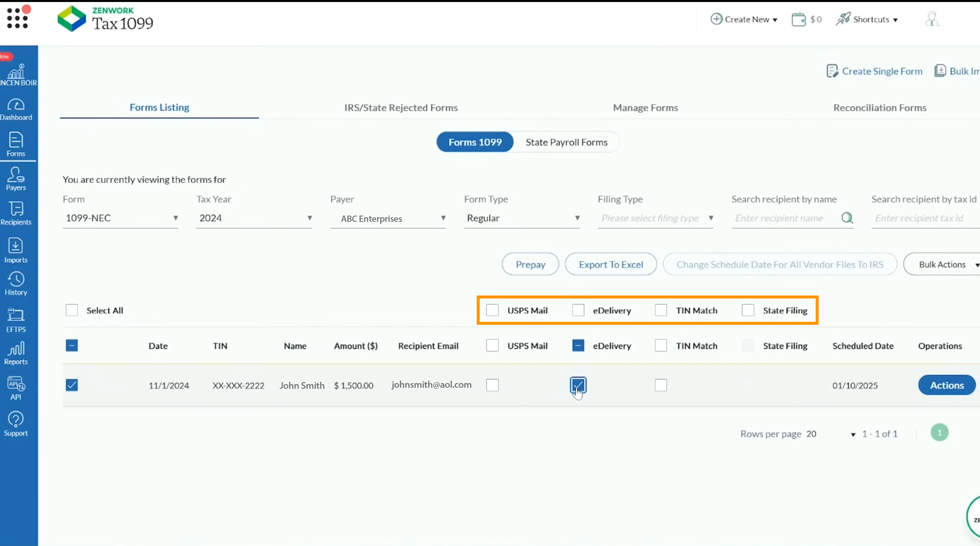
Task: Focus the recipient tax id search field
Action: [x=926, y=218]
